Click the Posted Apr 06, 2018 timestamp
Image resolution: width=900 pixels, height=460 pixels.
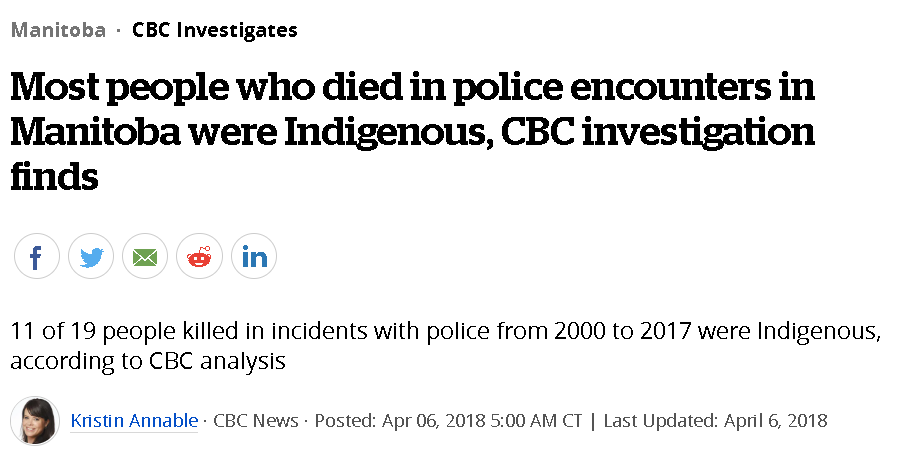click(x=448, y=421)
